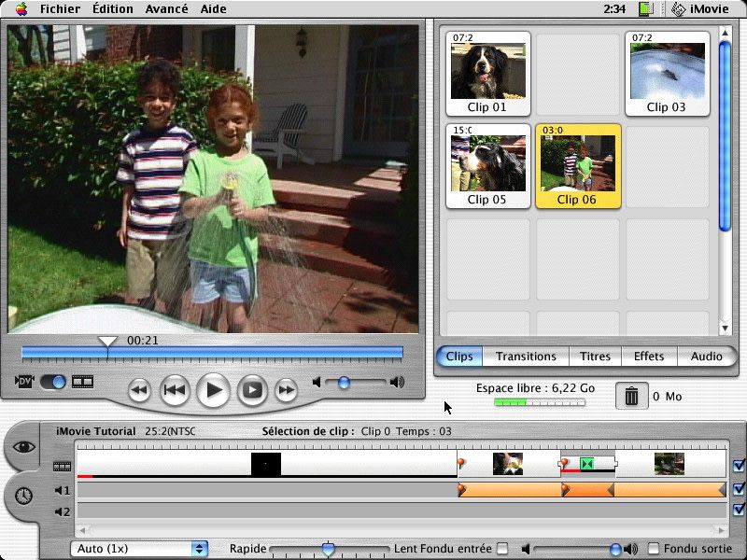This screenshot has width=747, height=560.
Task: Click the clip volume slider knob
Action: [x=615, y=549]
